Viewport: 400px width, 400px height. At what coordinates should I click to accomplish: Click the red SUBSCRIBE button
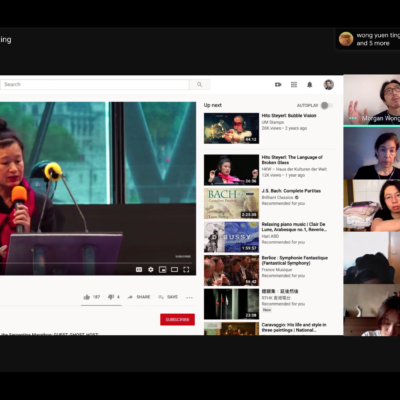(x=177, y=319)
